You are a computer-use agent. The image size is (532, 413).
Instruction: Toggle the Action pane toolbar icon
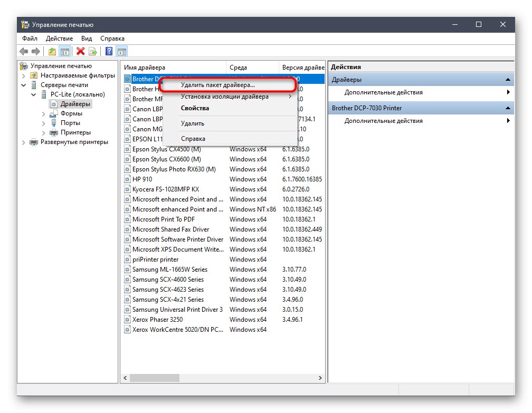point(122,52)
